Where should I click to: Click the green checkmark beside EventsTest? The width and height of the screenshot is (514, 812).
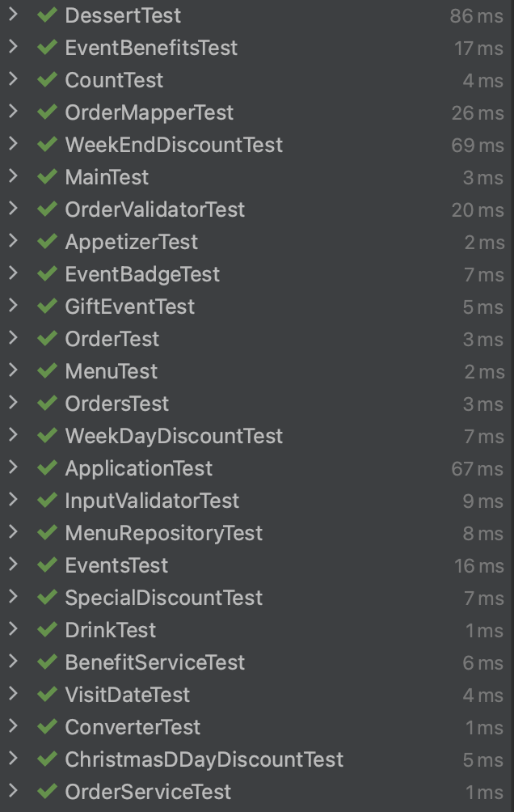[47, 565]
